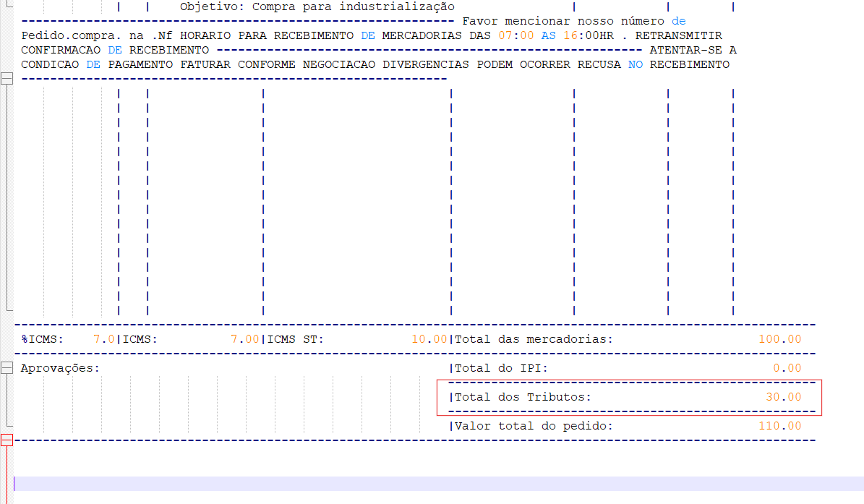Click the red fold marker near page bottom
Viewport: 864px width, 504px height.
pyautogui.click(x=7, y=440)
